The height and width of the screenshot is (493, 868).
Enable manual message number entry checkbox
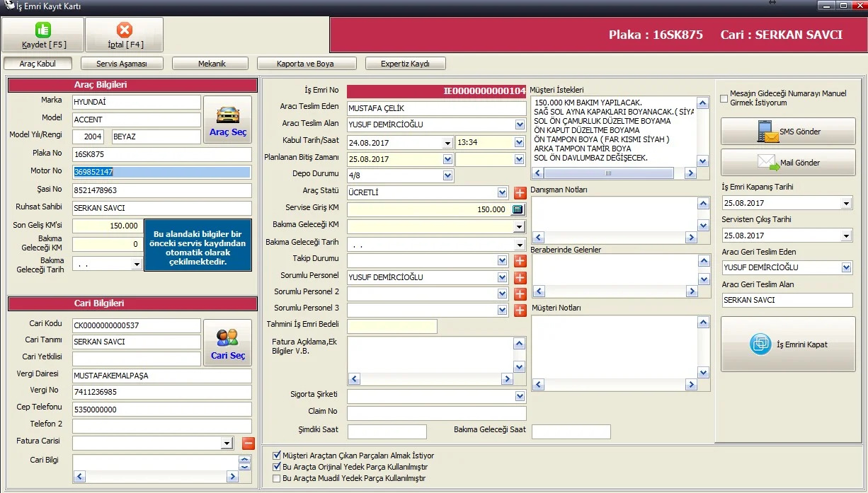tap(724, 98)
